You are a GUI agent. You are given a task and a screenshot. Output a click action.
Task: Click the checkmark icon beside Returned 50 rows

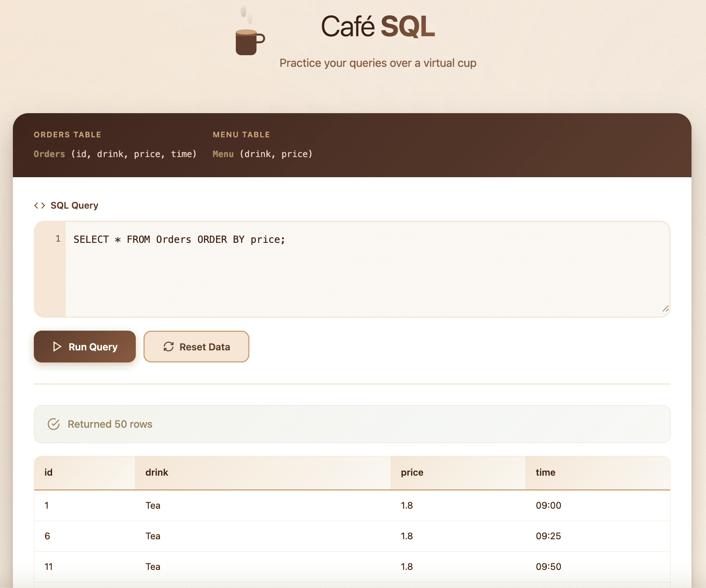point(54,424)
